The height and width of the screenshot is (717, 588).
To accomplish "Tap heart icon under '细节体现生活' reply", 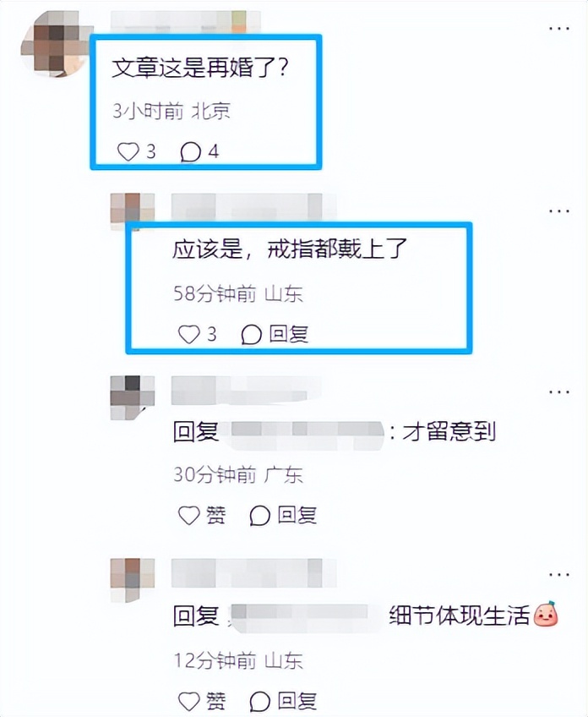I will click(188, 701).
